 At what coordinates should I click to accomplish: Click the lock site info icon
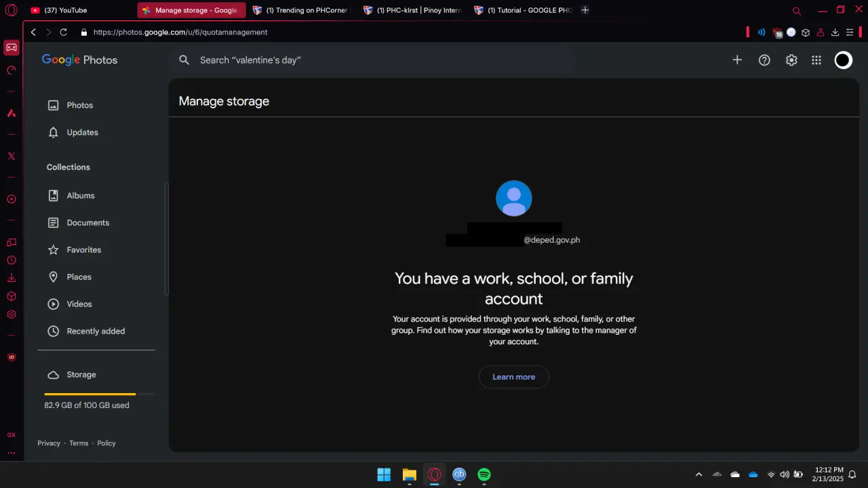pyautogui.click(x=84, y=32)
